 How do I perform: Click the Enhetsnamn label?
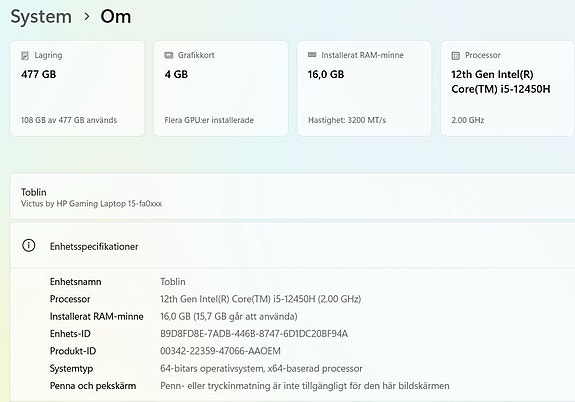coord(76,282)
